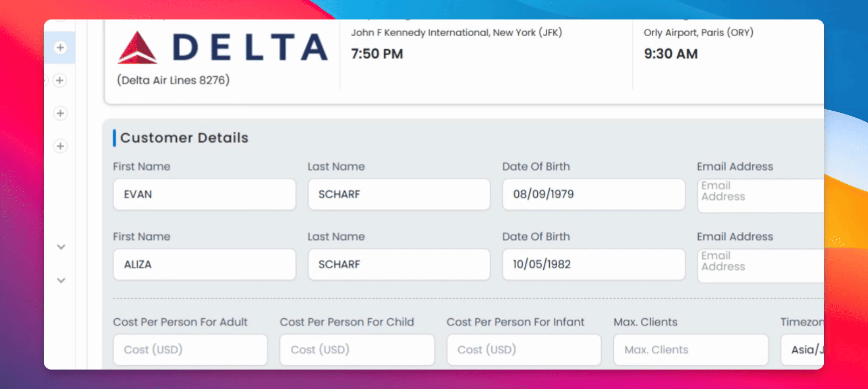Focus the Email Address field in Evan's row
The height and width of the screenshot is (389, 868).
point(761,196)
